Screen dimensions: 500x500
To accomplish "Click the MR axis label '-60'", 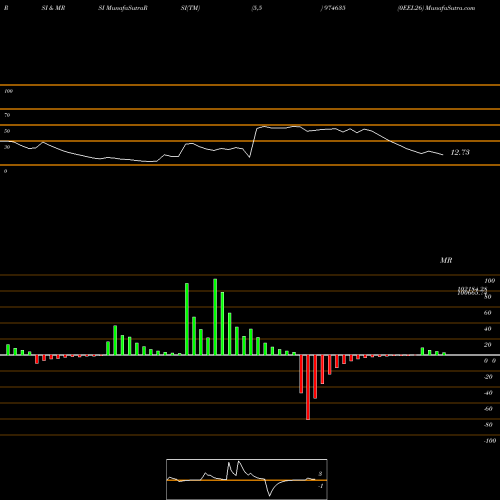I will (488, 409).
